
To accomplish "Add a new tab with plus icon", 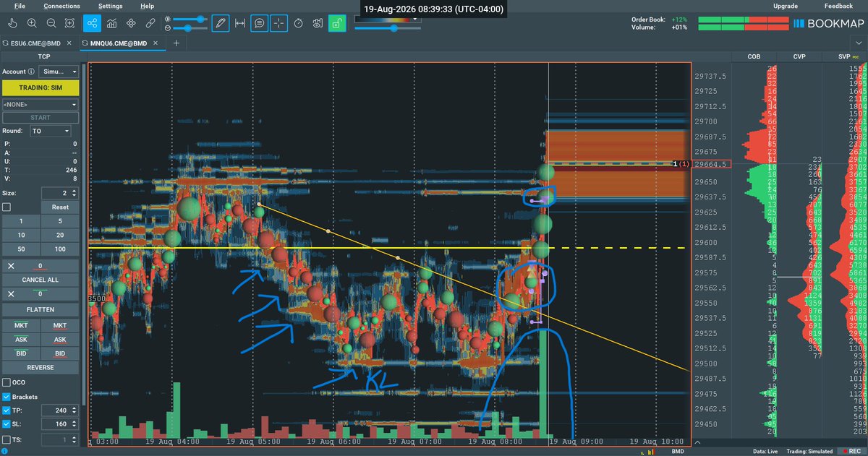I will click(x=176, y=43).
